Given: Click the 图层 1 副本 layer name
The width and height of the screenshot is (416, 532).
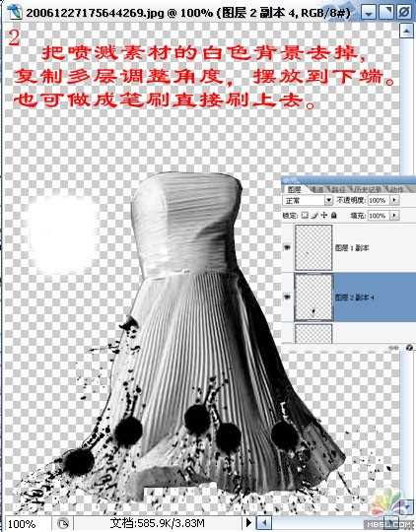Looking at the screenshot, I should 352,248.
